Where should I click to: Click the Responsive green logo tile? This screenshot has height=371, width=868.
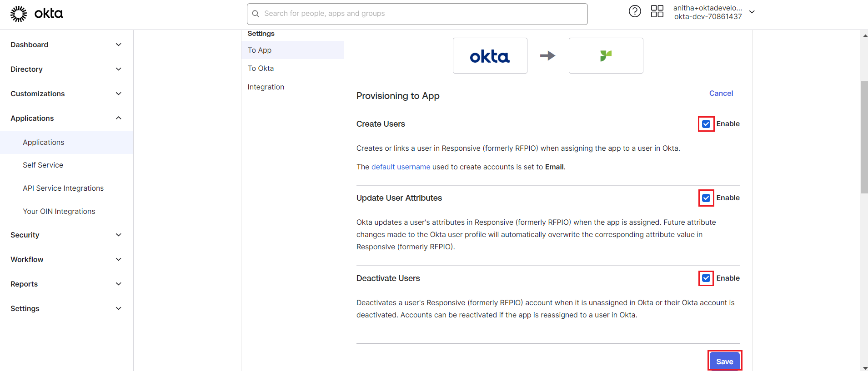point(606,55)
